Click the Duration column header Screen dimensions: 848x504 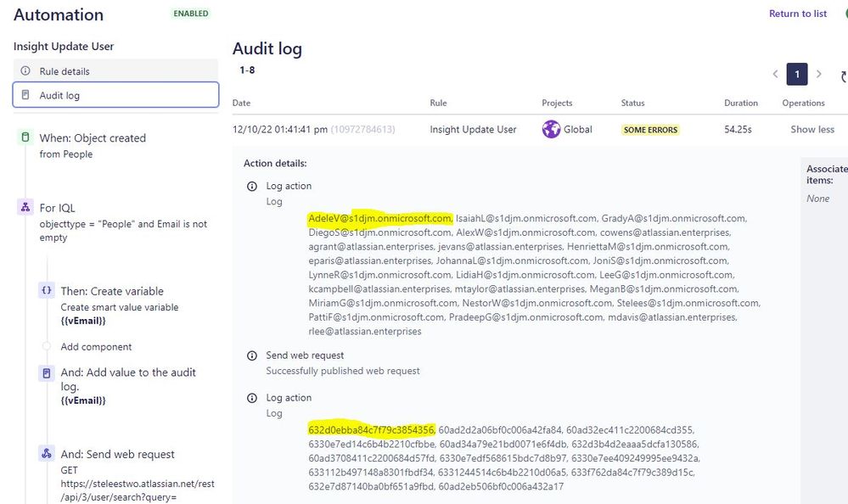tap(741, 103)
